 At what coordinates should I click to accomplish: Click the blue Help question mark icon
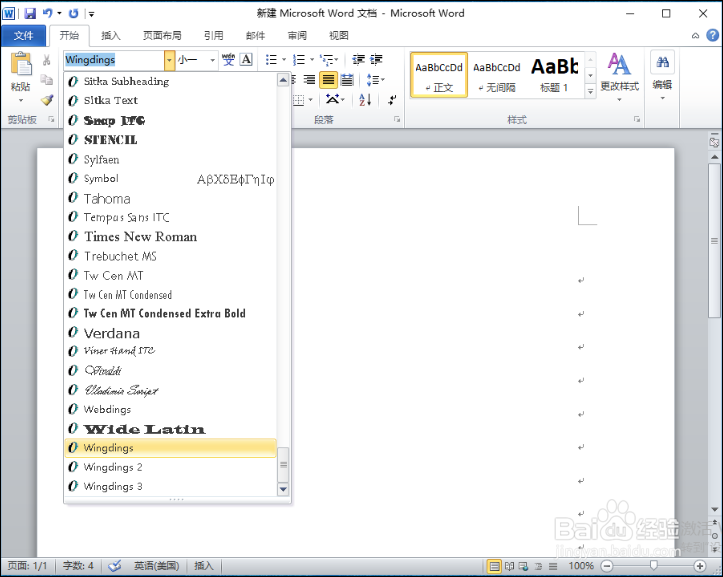(x=712, y=35)
